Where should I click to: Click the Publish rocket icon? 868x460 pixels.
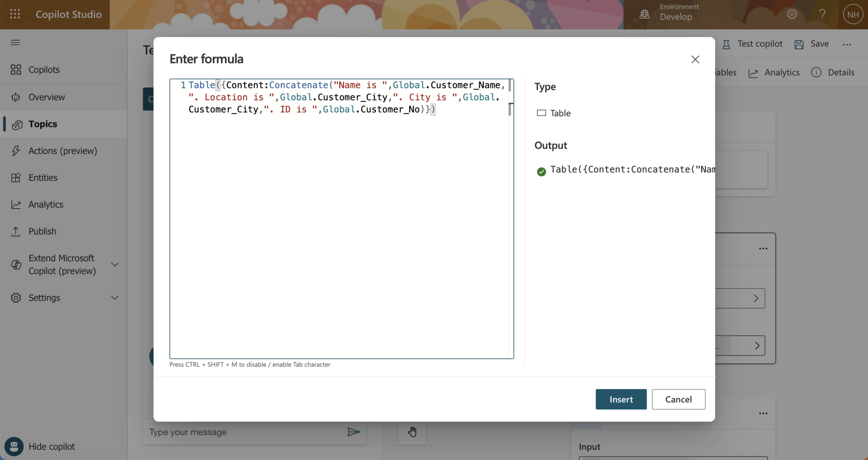click(x=16, y=231)
